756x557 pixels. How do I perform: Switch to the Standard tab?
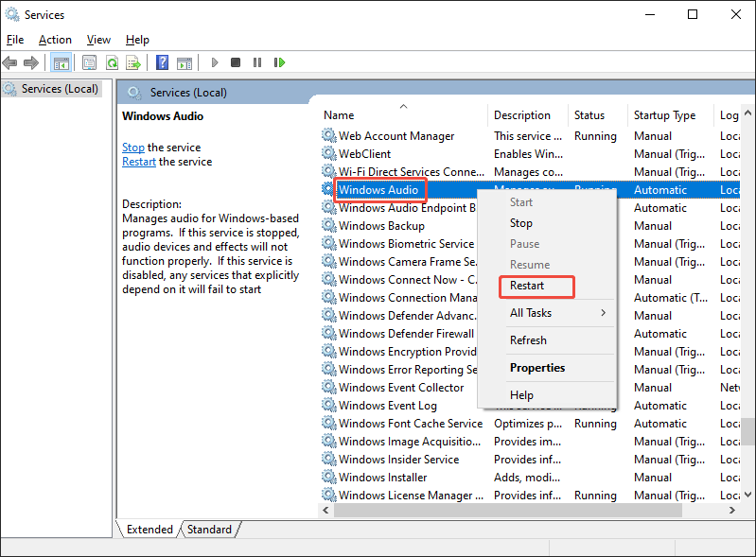209,529
